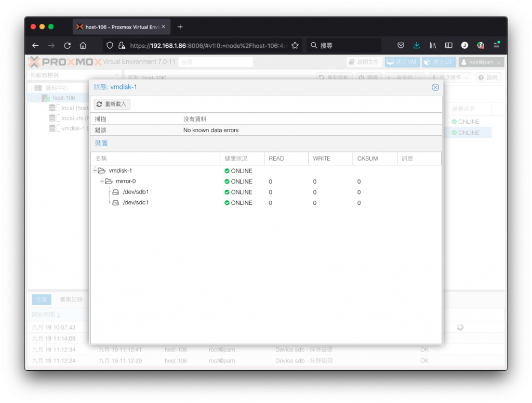Reload the page in the browser toolbar
This screenshot has height=403, width=532.
point(67,45)
